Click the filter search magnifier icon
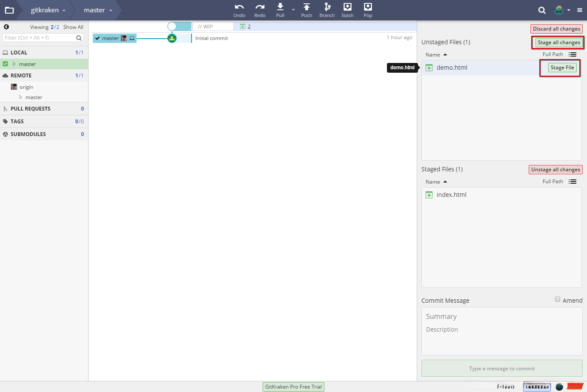587x392 pixels. coord(79,38)
